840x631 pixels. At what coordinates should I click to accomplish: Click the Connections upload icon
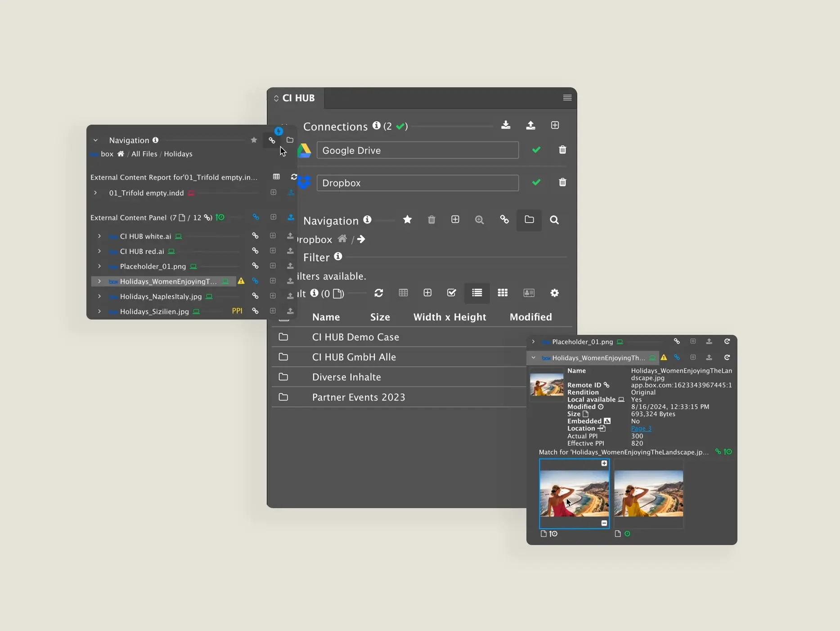click(530, 125)
